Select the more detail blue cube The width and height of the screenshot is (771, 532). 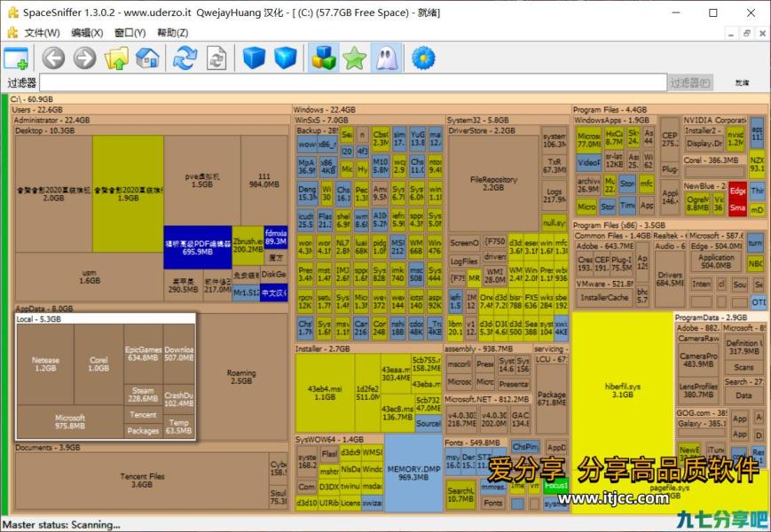[x=285, y=58]
